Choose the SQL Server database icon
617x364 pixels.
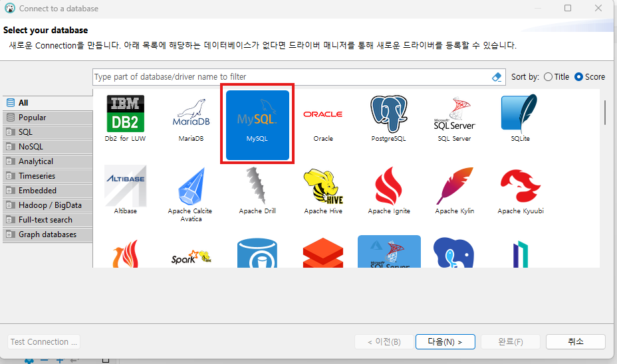pyautogui.click(x=455, y=114)
